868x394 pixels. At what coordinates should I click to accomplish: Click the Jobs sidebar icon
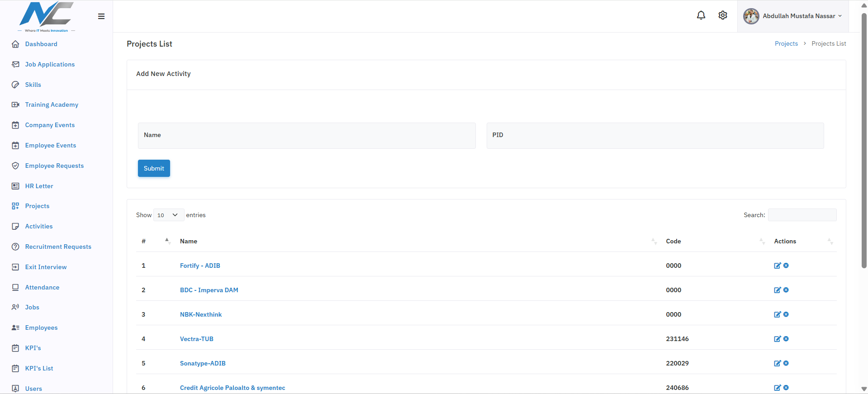[15, 307]
